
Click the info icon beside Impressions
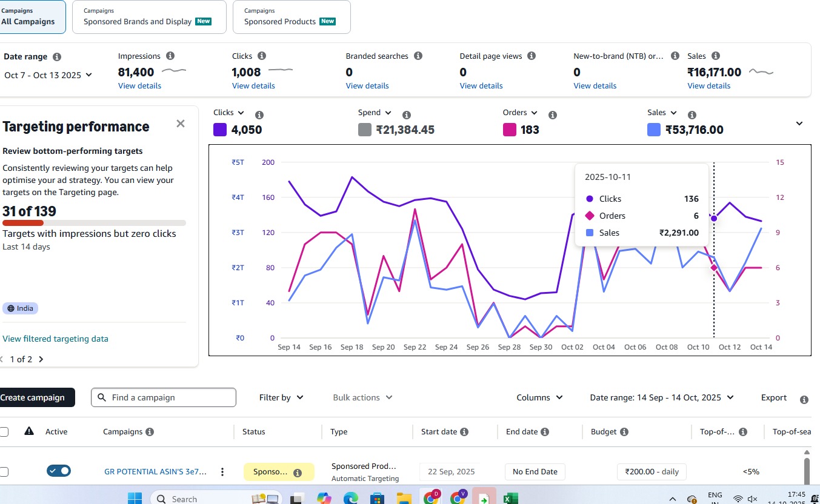point(170,56)
